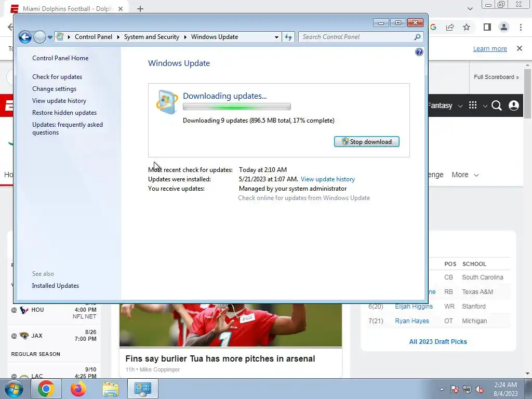Click the Control Panel taskbar button
Screen dimensions: 532x399
[142, 389]
